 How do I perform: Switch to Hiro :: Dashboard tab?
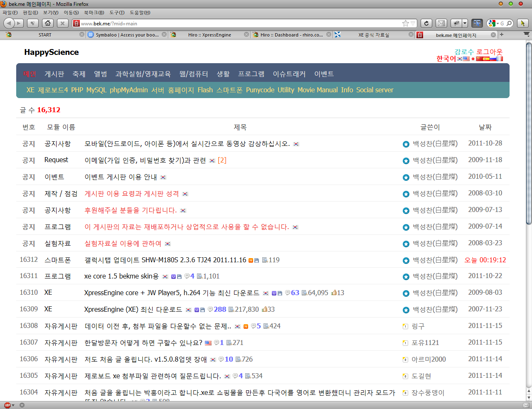[x=292, y=35]
